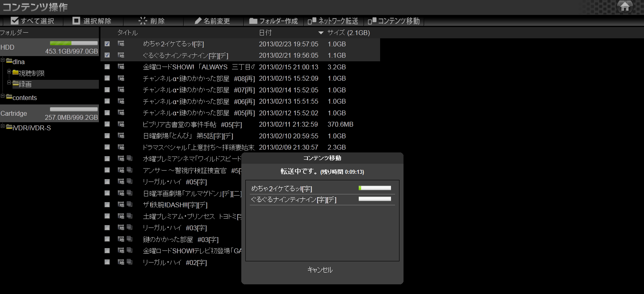Click コンテンツ移動 in the toolbar
Viewport: 644px width, 294px height.
click(394, 21)
